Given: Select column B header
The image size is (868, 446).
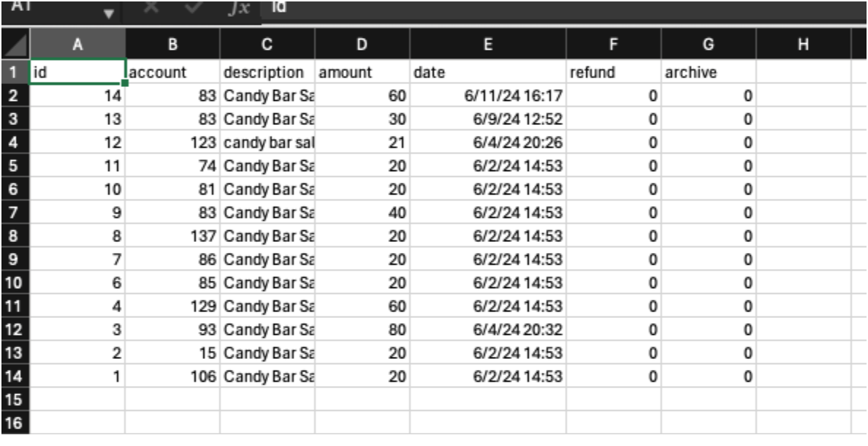Looking at the screenshot, I should click(172, 45).
